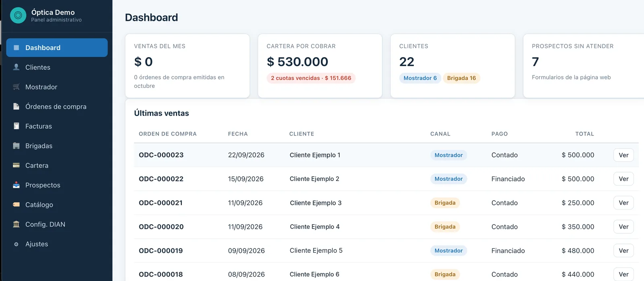Click the Óptica Demo logo icon
This screenshot has width=644, height=281.
[18, 15]
